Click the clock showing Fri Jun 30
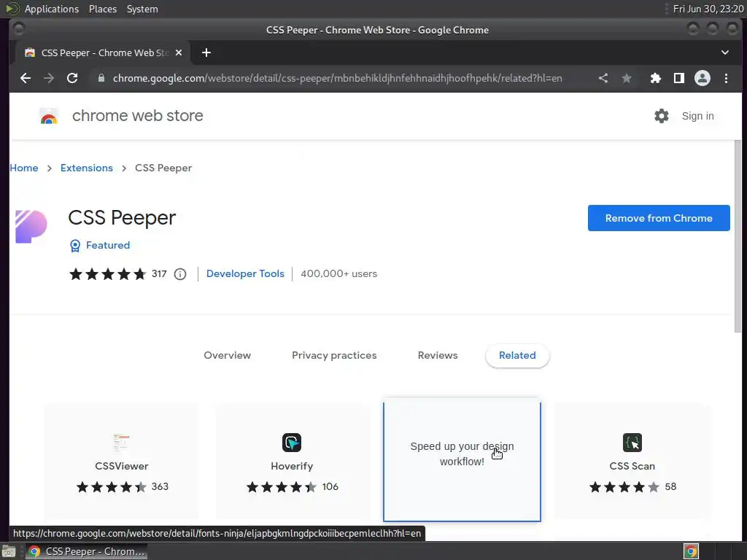 708,9
